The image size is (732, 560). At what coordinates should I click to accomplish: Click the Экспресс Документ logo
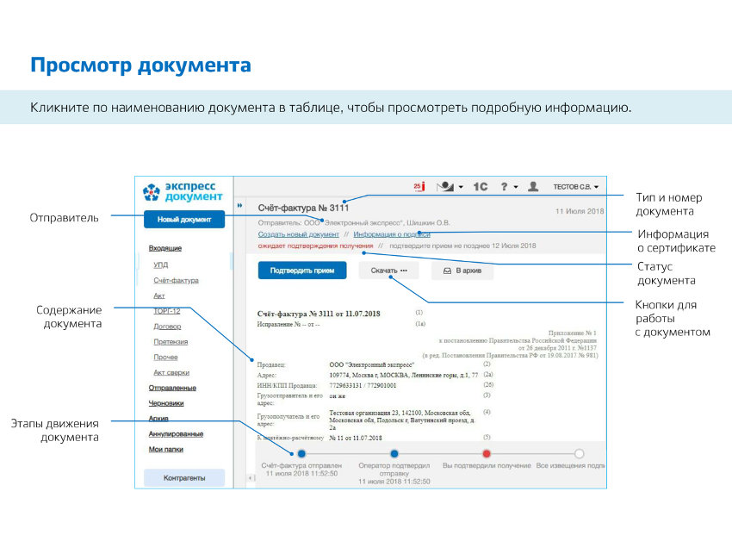(183, 191)
